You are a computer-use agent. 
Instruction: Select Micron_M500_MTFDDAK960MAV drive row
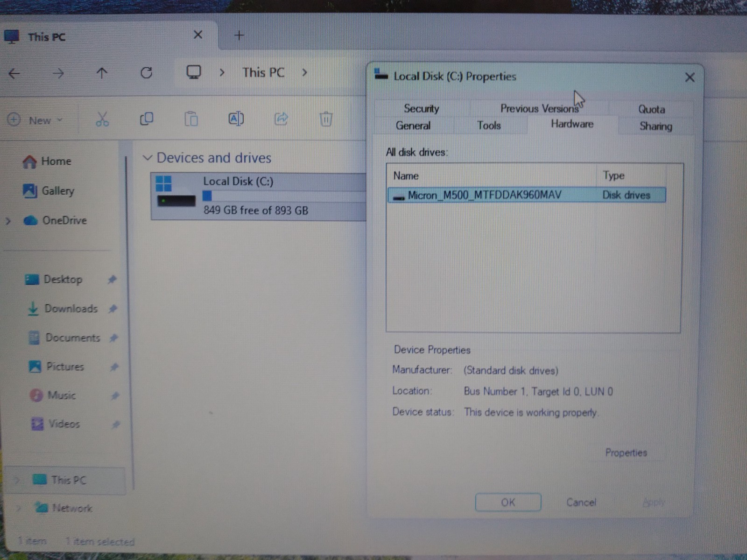pyautogui.click(x=527, y=195)
